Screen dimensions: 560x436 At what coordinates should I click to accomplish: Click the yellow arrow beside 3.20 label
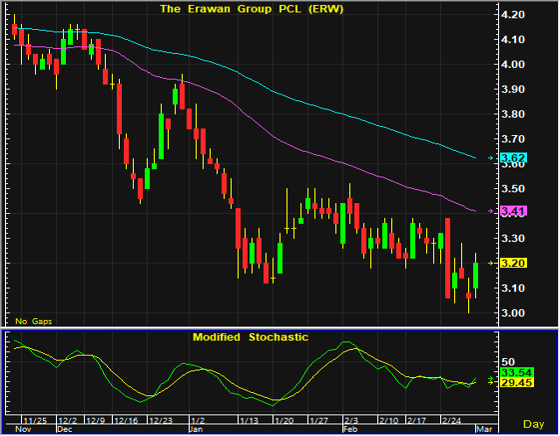click(491, 263)
